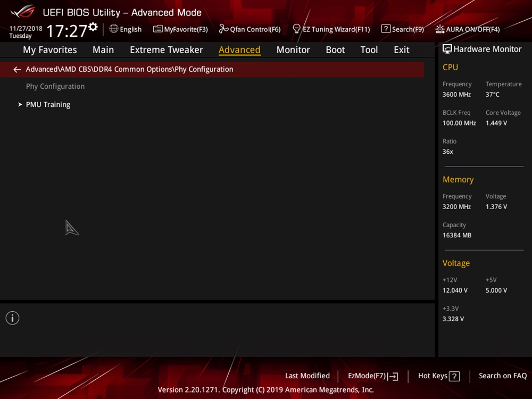Open Search(F9) label

408,29
